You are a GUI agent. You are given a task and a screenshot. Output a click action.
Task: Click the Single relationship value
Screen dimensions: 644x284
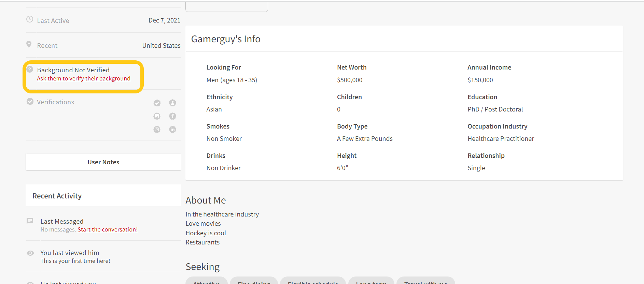(x=476, y=168)
